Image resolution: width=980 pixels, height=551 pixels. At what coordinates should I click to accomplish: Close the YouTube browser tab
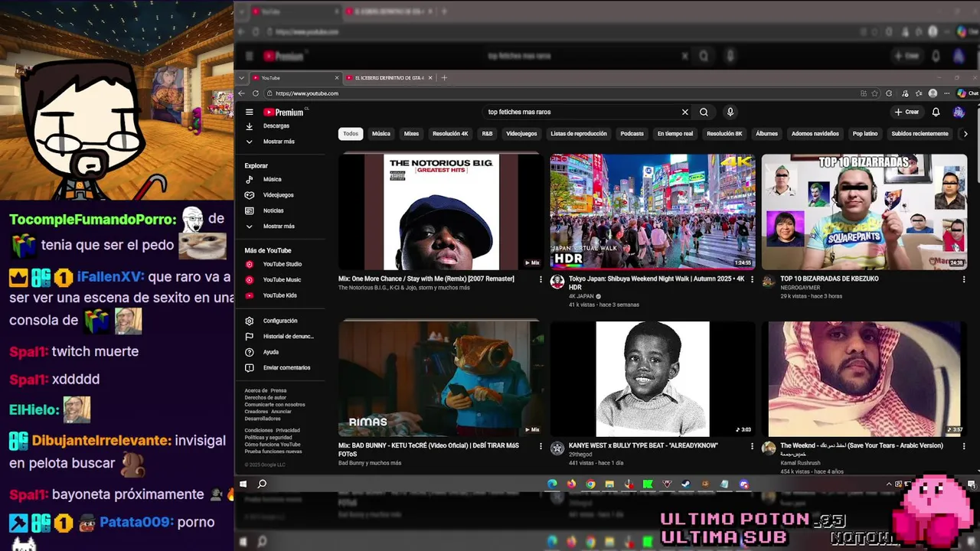tap(337, 78)
